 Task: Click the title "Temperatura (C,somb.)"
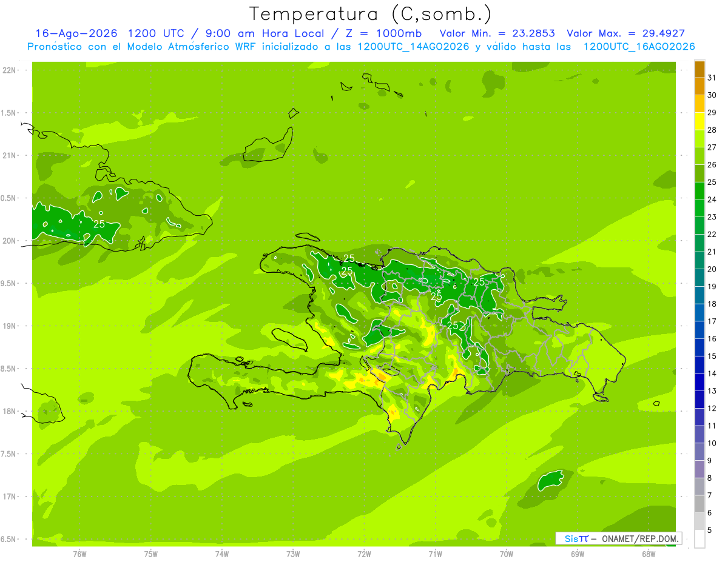(x=371, y=14)
